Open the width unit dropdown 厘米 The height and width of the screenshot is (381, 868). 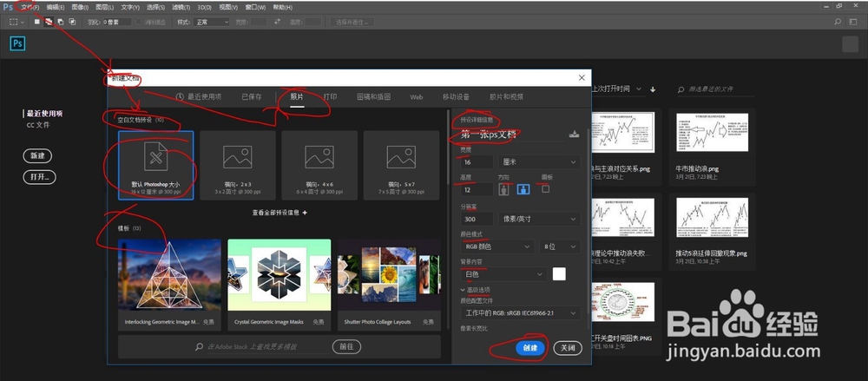tap(539, 162)
